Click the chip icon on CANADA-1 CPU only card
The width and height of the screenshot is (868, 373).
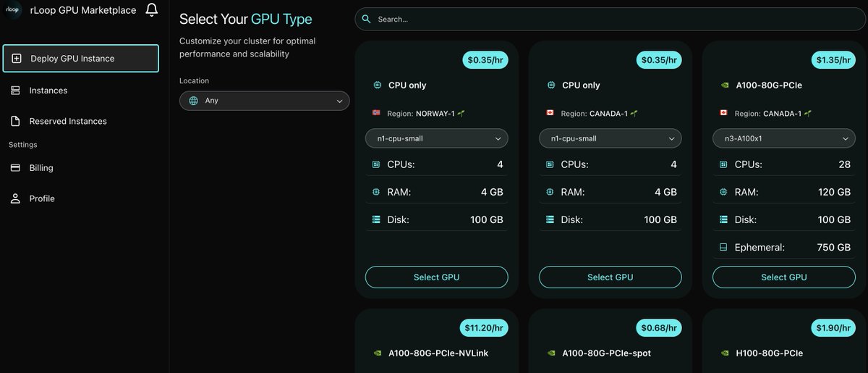[x=550, y=85]
